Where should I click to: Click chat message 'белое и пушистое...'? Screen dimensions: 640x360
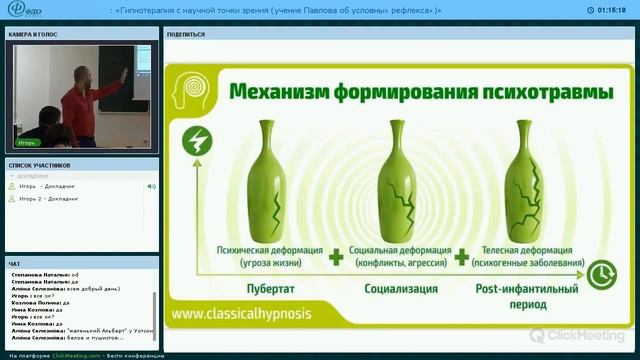click(x=67, y=338)
